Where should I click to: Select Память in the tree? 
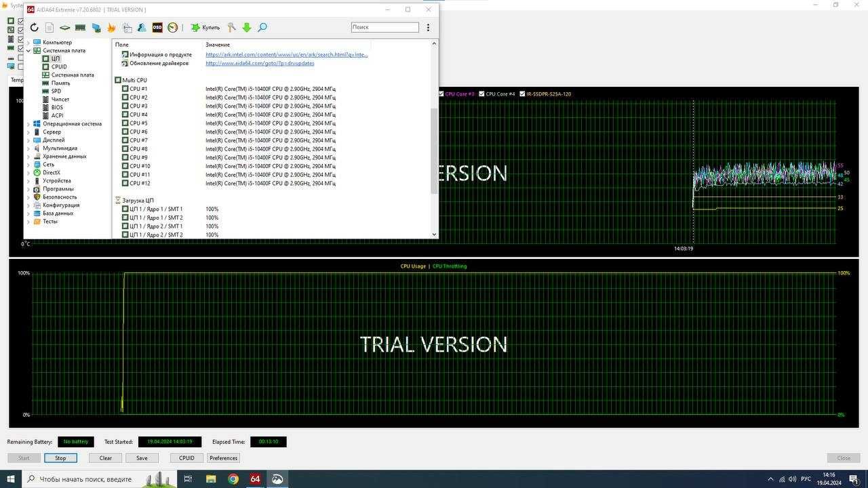60,83
